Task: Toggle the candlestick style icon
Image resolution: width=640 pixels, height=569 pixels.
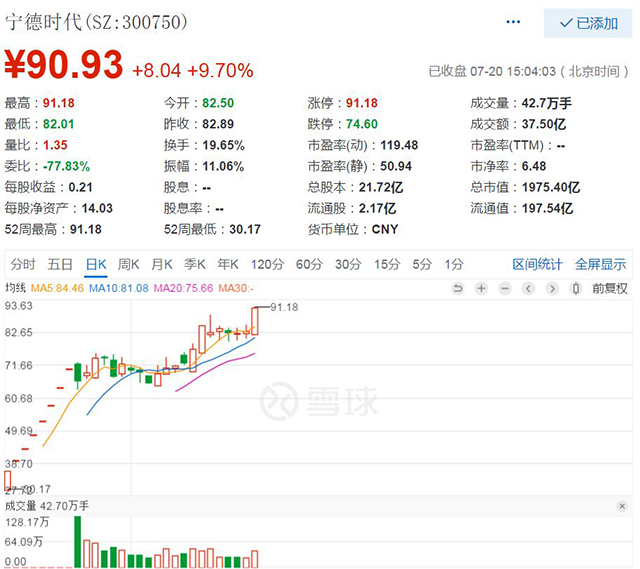Action: 576,289
